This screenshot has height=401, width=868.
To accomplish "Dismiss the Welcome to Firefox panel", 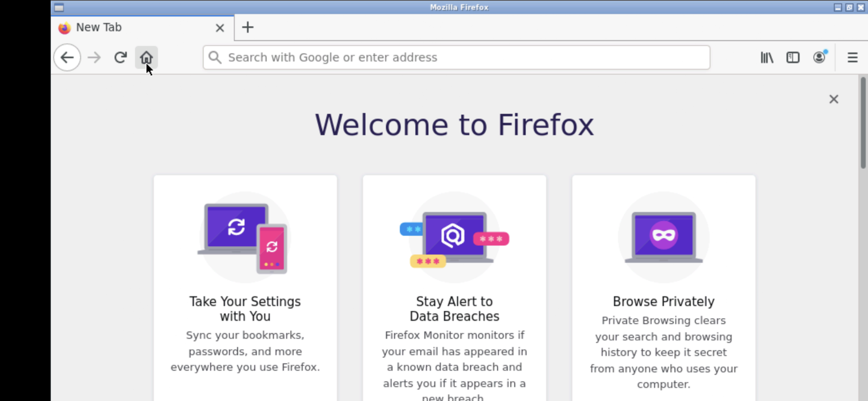I will click(x=833, y=99).
